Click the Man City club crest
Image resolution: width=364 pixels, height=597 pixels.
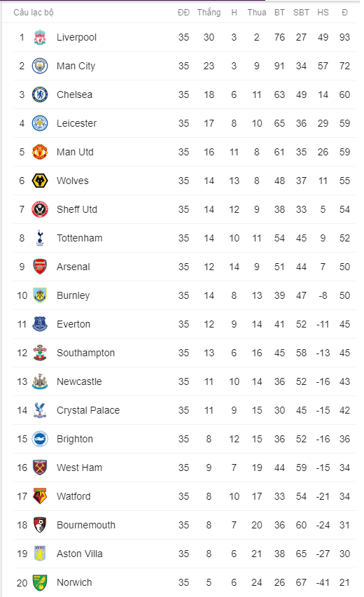click(40, 66)
